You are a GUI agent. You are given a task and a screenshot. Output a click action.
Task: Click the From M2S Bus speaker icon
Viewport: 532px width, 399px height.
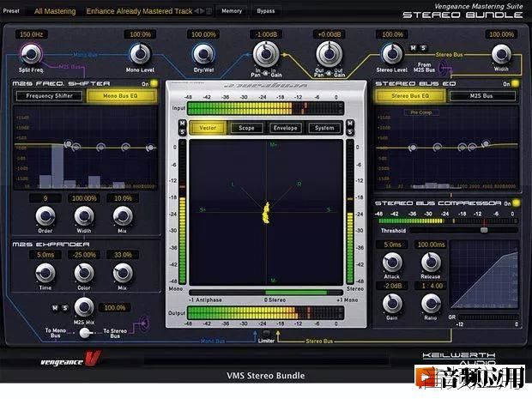[445, 69]
